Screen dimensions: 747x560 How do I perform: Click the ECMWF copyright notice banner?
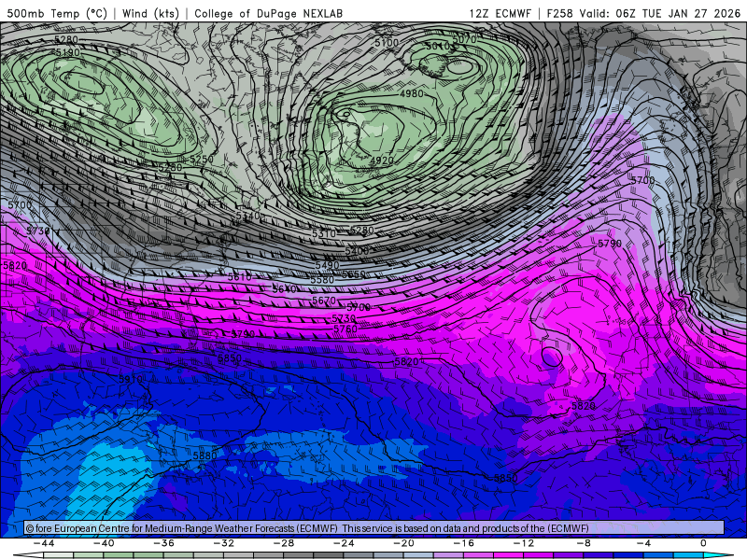click(x=374, y=528)
